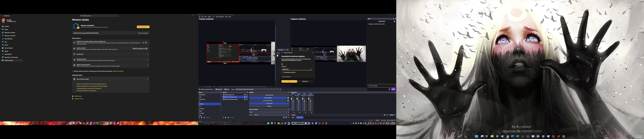Toggle Studio Mode in OBS Controls
644x139 pixels.
[269, 103]
